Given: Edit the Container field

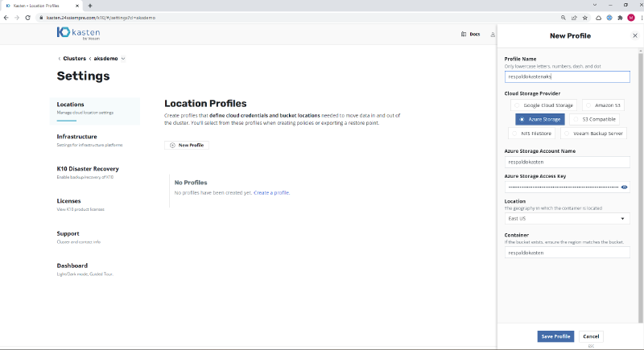Looking at the screenshot, I should 567,253.
